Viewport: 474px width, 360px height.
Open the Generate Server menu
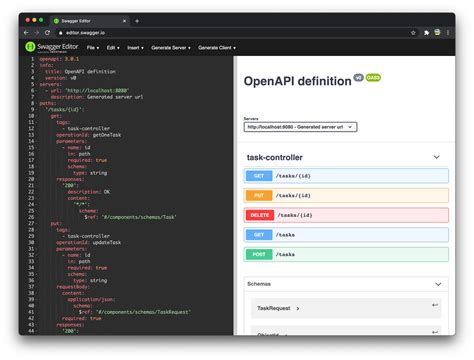[171, 48]
